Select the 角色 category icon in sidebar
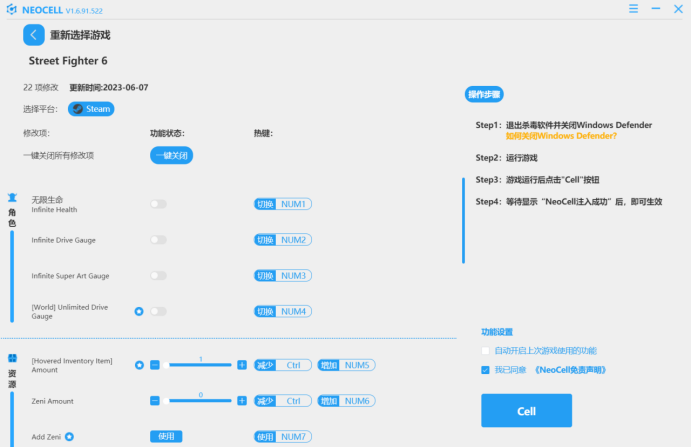The image size is (692, 447). click(x=12, y=197)
